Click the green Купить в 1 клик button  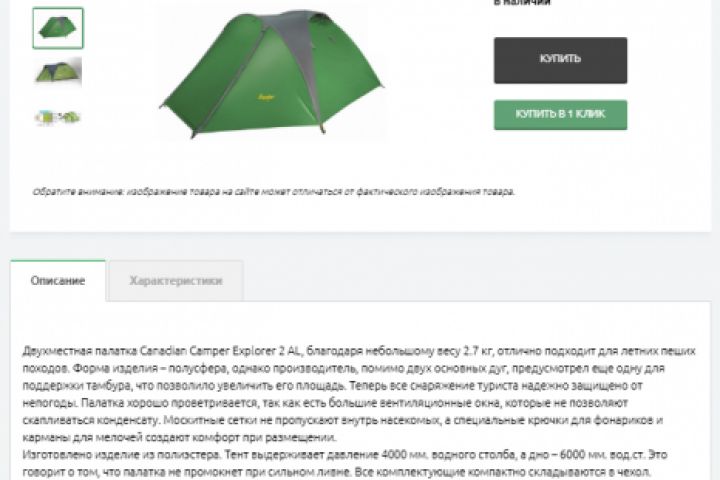click(x=560, y=115)
